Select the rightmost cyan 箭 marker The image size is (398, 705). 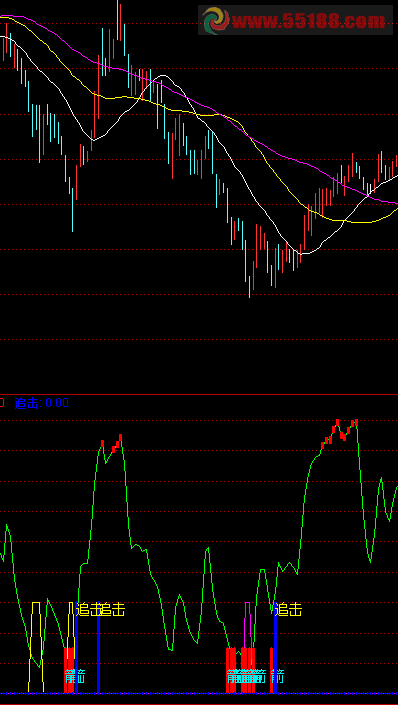(x=278, y=676)
